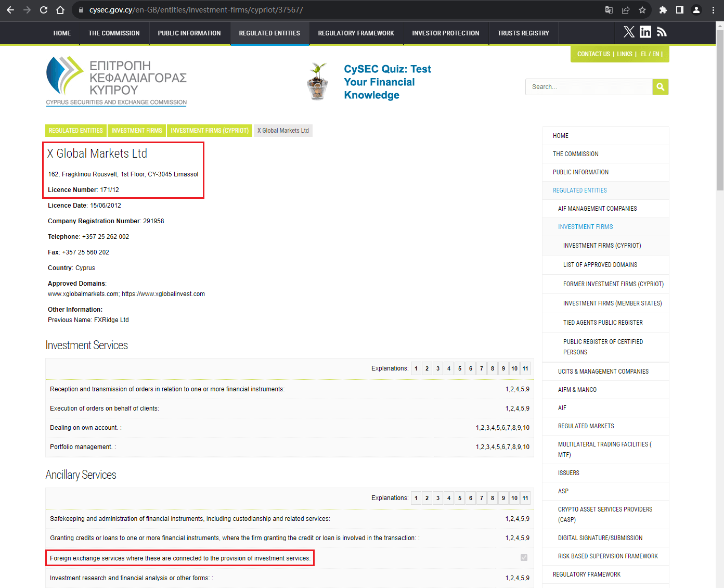
Task: Click the address bar URL
Action: coord(196,10)
